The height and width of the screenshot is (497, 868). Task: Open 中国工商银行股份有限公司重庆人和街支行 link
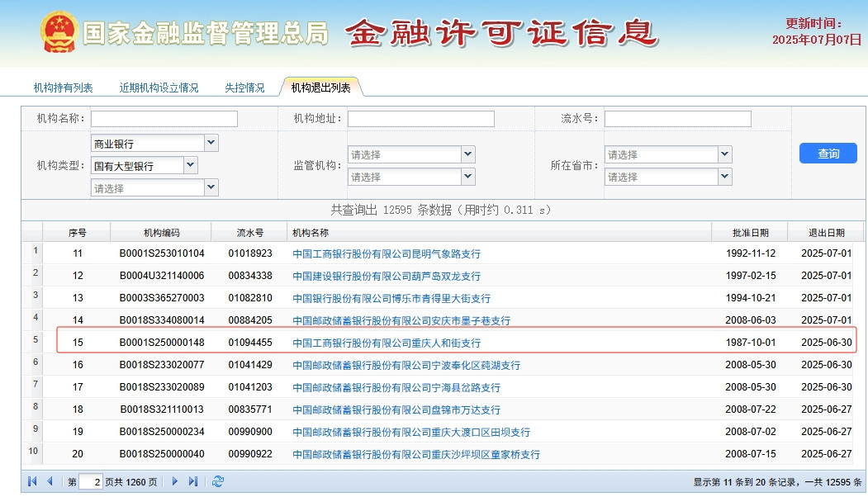click(387, 343)
